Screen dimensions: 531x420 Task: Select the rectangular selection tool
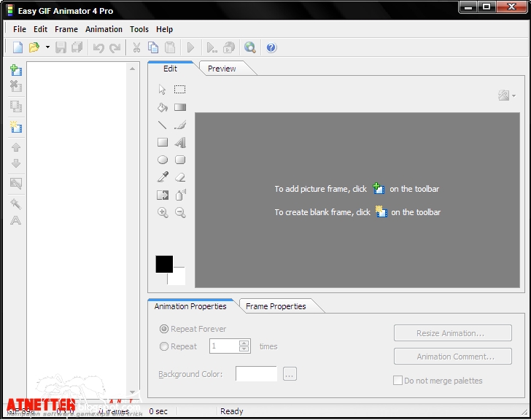[x=180, y=90]
